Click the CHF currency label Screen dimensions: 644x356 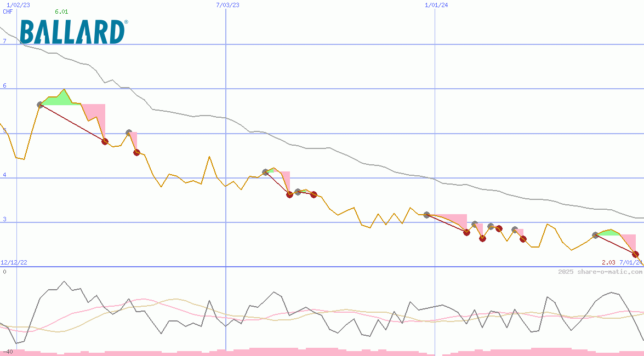(x=8, y=12)
